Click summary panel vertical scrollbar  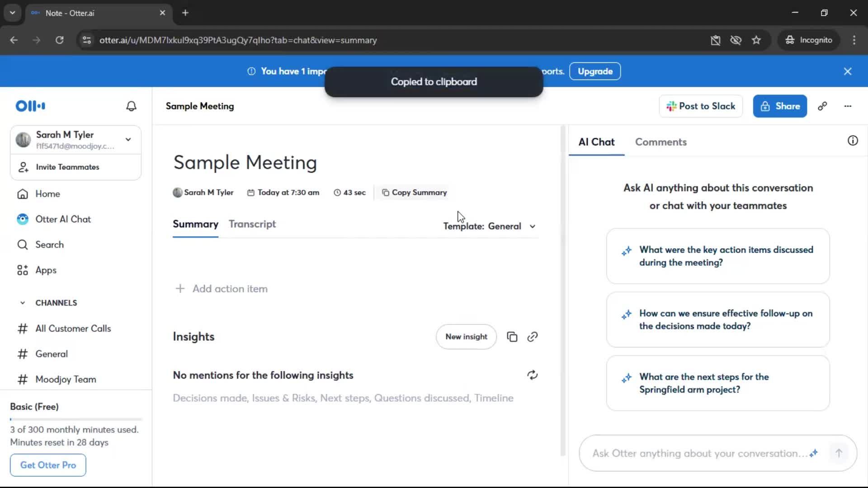pos(563,291)
